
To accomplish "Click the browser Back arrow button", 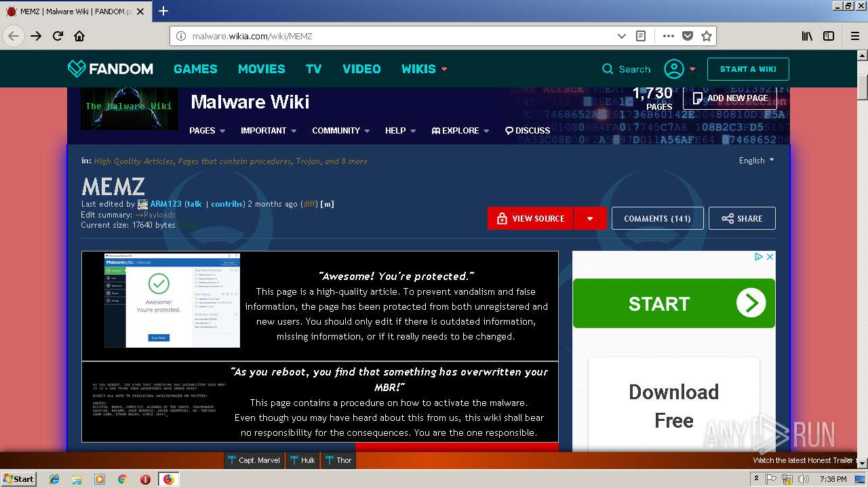I will pyautogui.click(x=14, y=36).
